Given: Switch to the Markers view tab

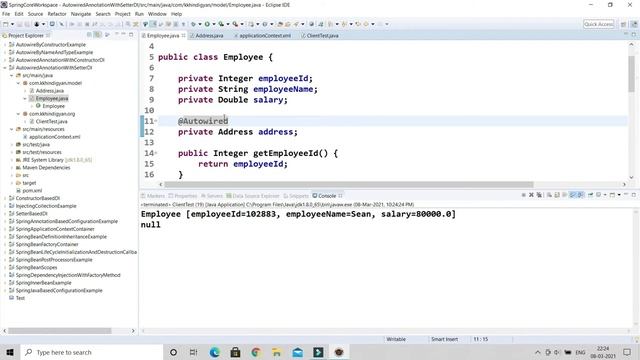Looking at the screenshot, I should 153,196.
